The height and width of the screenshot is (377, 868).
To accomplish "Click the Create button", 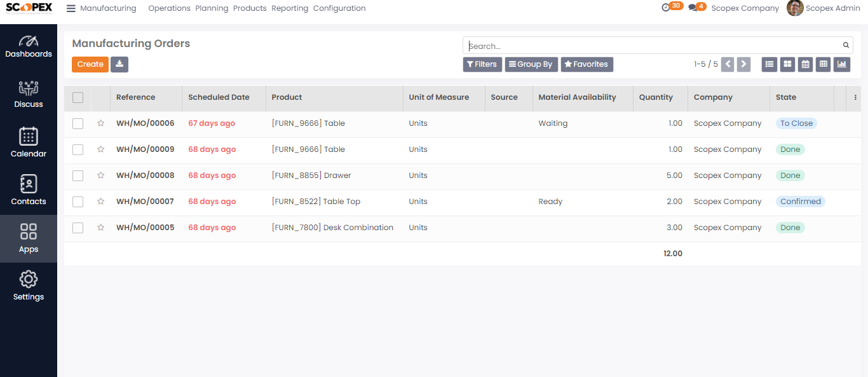I will tap(90, 64).
